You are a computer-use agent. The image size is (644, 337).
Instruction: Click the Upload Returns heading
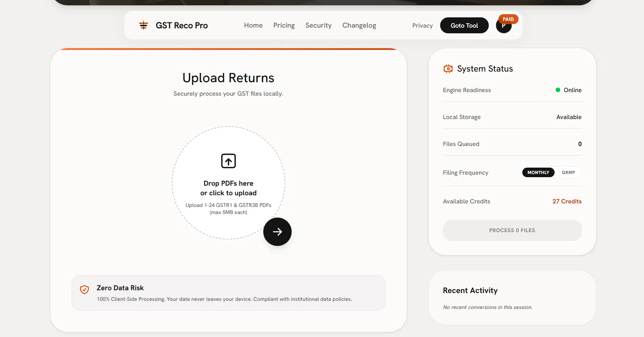[229, 78]
